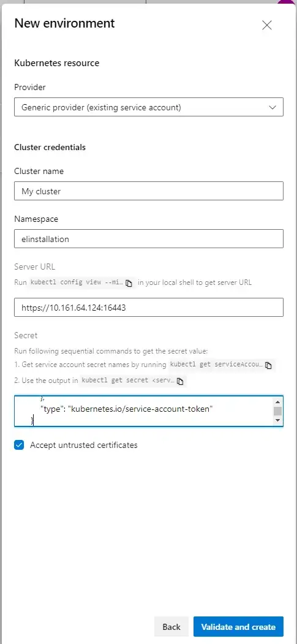This screenshot has height=644, width=297.
Task: Copy the kubectl get secret command
Action: click(x=179, y=381)
